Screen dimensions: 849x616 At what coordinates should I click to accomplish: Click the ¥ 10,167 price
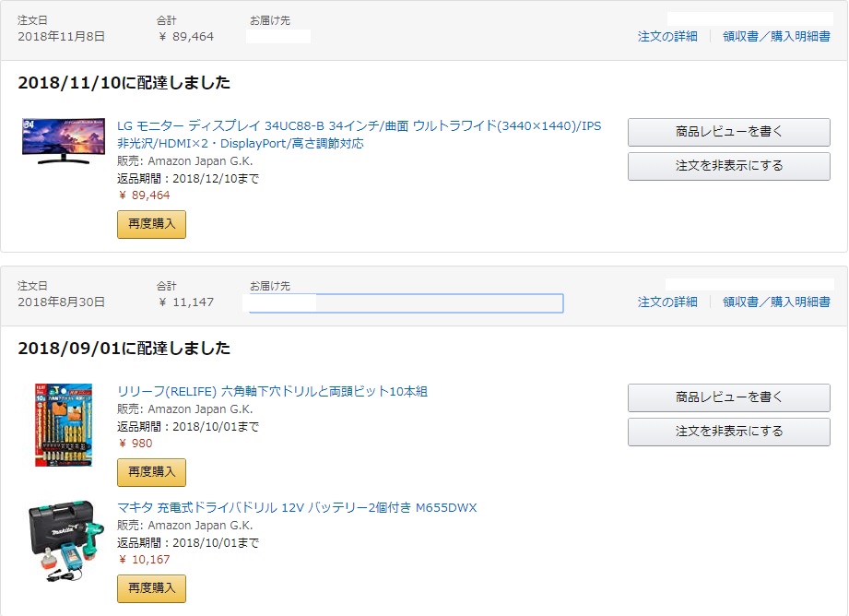[x=144, y=559]
